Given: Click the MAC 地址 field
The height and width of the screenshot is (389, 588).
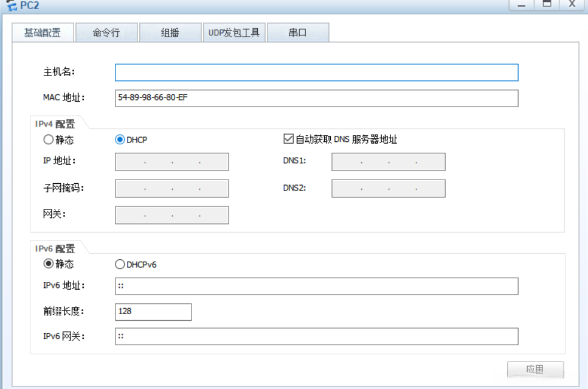Looking at the screenshot, I should (317, 98).
